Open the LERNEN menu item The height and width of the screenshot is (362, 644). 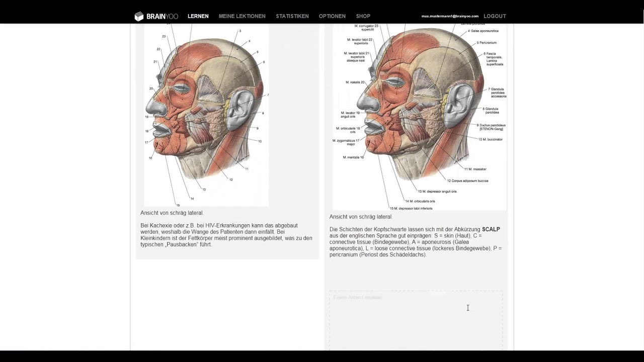198,16
